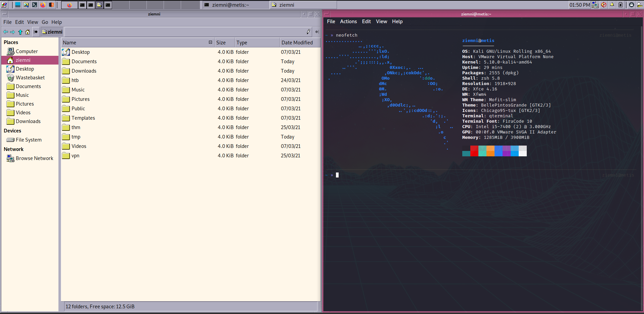Click the Name column sort indicator
This screenshot has height=314, width=644.
tap(210, 42)
